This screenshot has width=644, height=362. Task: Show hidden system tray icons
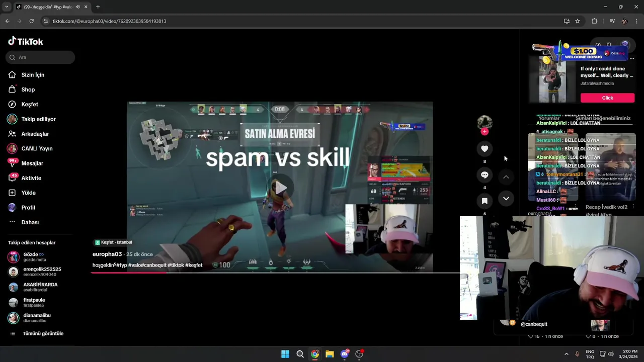tap(566, 354)
